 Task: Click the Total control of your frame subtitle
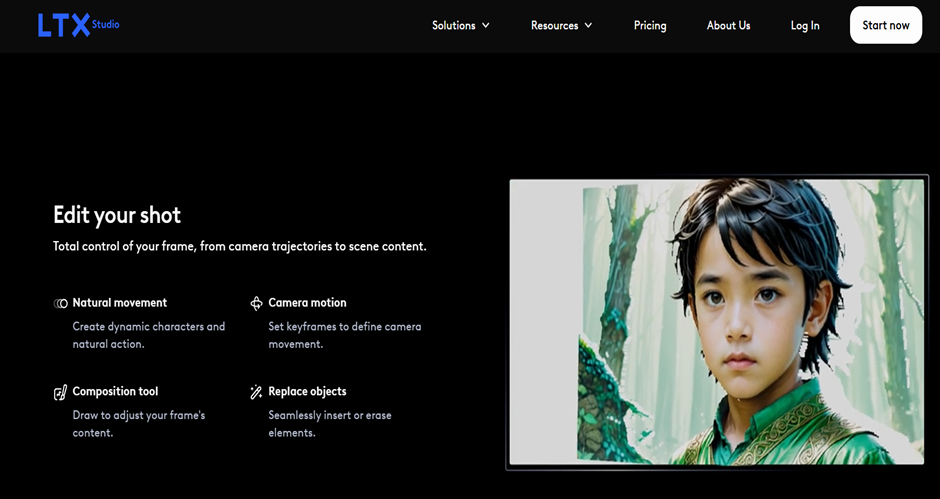(239, 246)
